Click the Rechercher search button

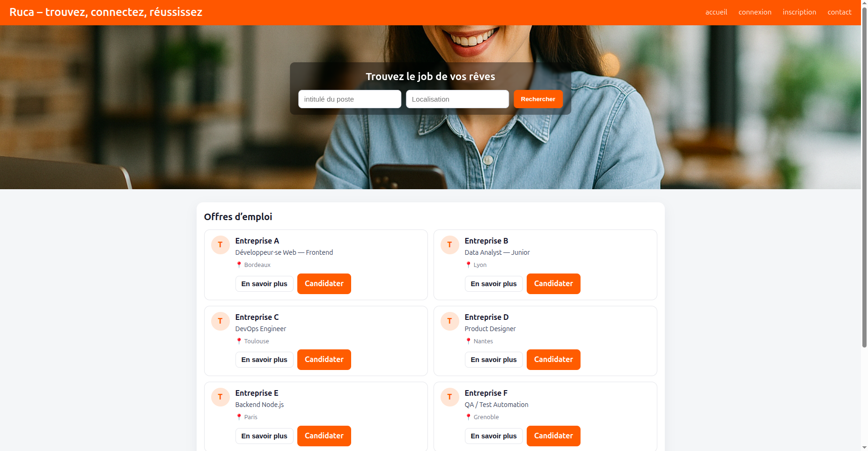click(x=538, y=99)
